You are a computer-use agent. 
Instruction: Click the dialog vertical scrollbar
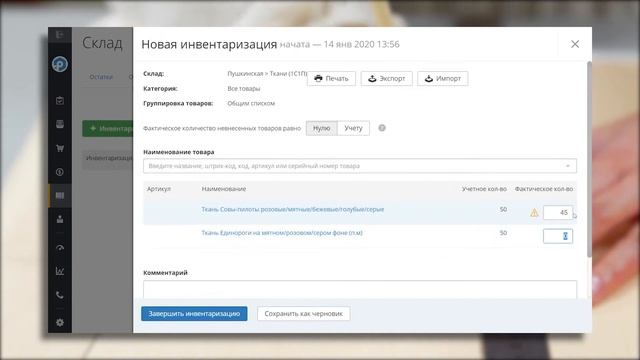point(589,159)
